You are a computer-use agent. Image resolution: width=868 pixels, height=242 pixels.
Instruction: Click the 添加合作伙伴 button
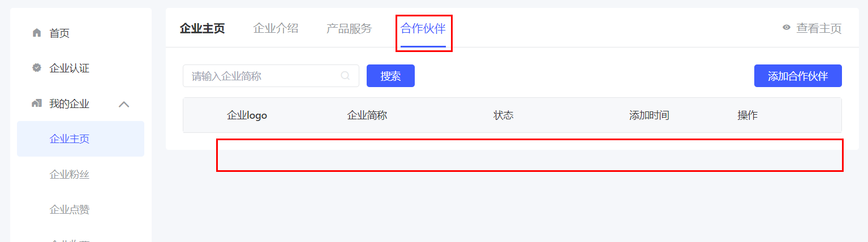(798, 76)
